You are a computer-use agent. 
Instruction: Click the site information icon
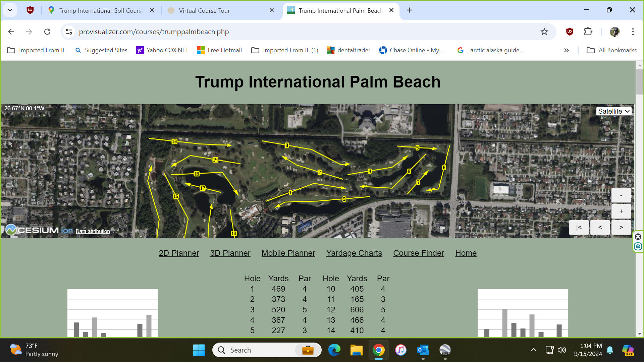[x=69, y=32]
